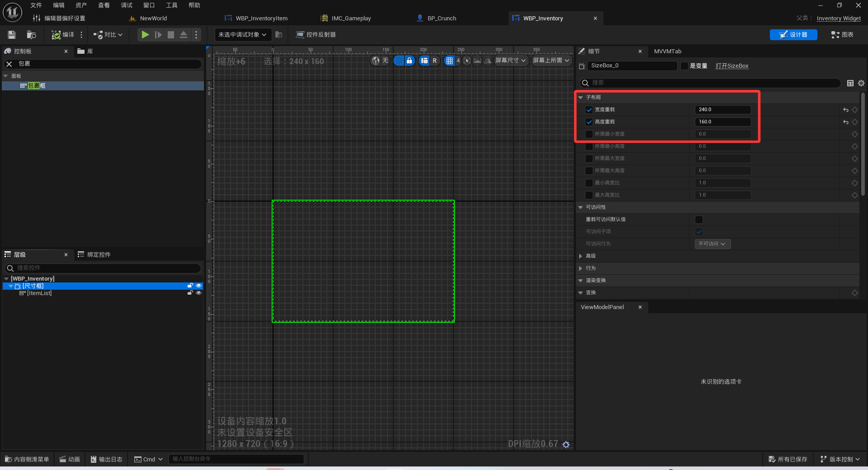Open details panel settings gear
The height and width of the screenshot is (470, 868).
pyautogui.click(x=861, y=83)
